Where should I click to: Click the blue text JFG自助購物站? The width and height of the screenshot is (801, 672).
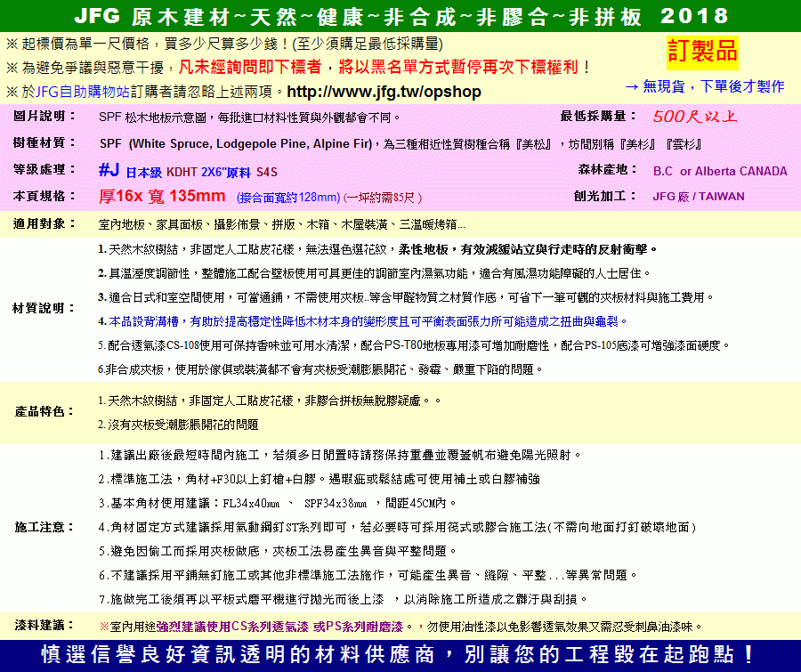click(83, 92)
